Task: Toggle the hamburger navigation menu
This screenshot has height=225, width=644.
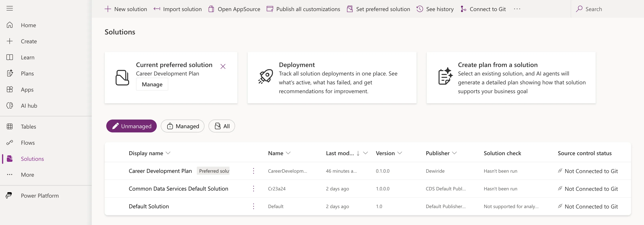Action: [9, 8]
